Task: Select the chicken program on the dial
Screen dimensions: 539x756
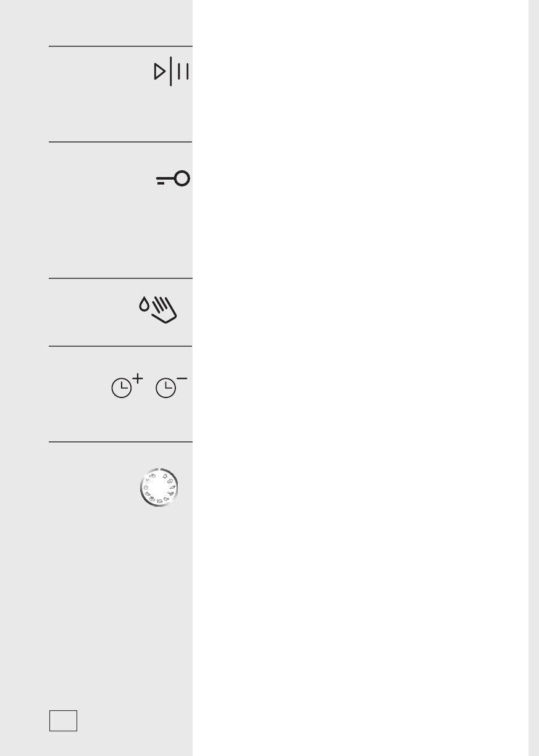Action: click(x=165, y=476)
